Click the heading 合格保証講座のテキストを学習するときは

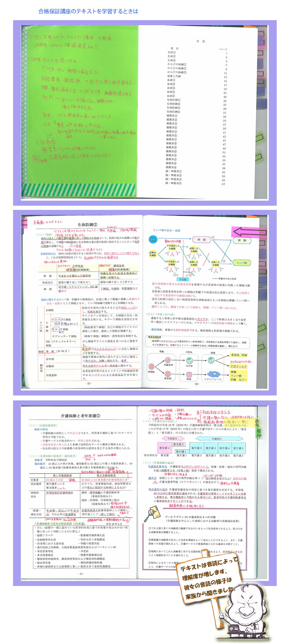(88, 11)
